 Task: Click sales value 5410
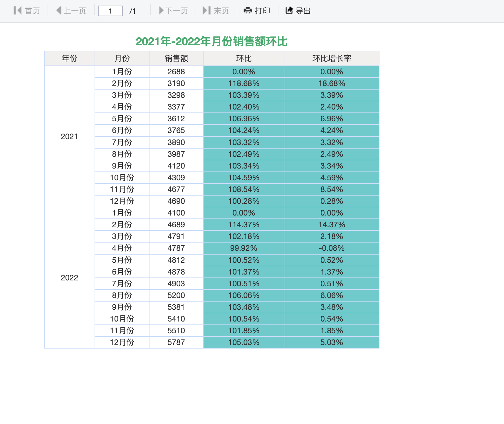pos(176,319)
